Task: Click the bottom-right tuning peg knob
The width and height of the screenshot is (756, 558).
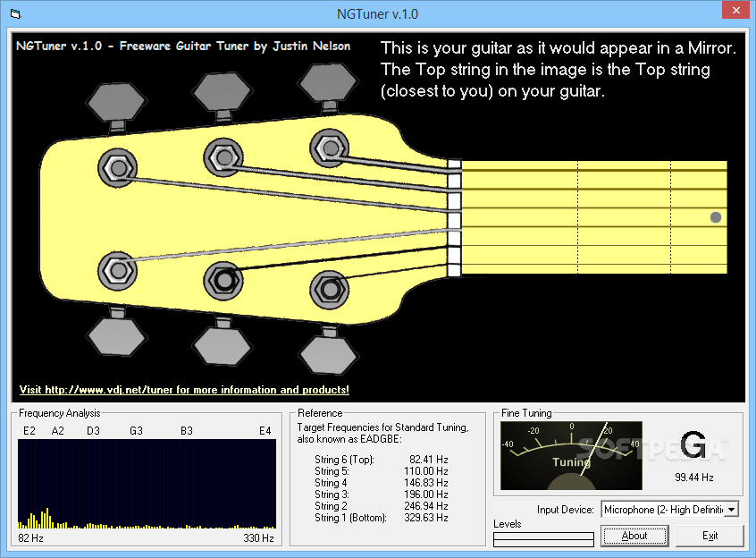Action: tap(328, 355)
